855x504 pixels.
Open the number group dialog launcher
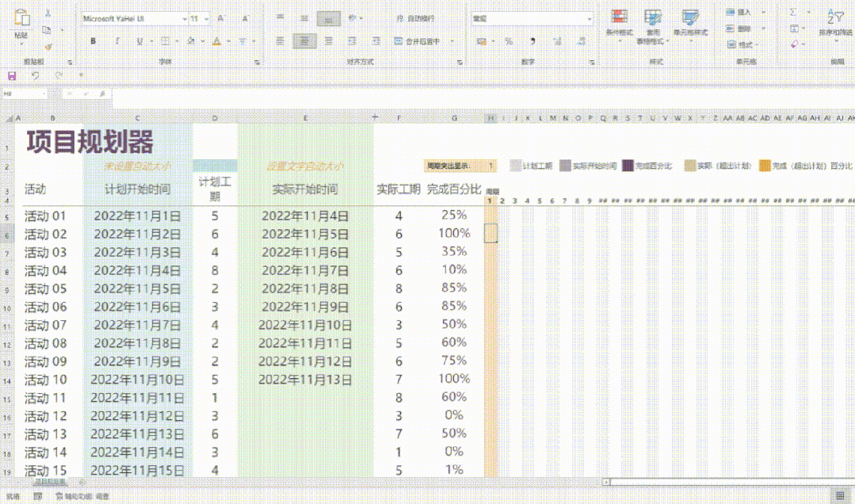click(592, 63)
